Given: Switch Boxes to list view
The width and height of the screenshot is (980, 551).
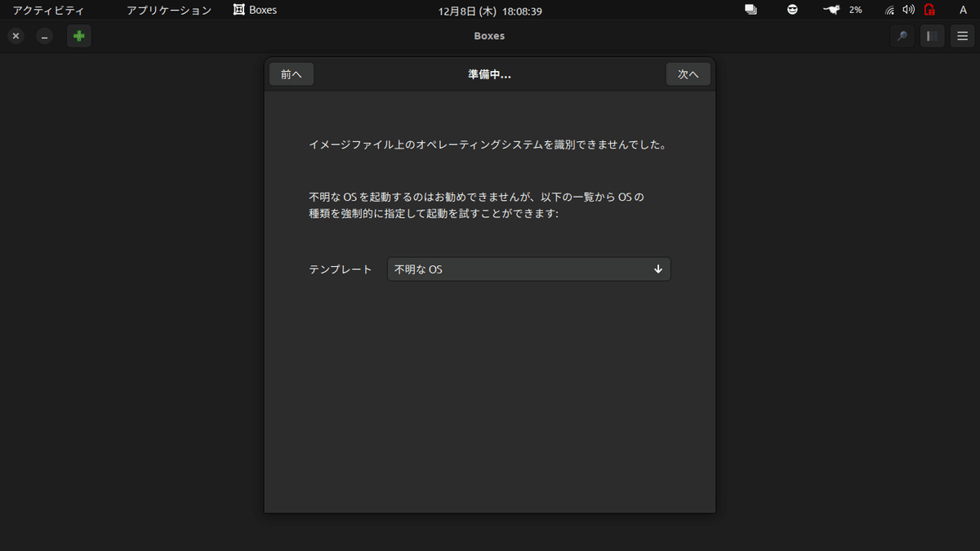Looking at the screenshot, I should [932, 36].
